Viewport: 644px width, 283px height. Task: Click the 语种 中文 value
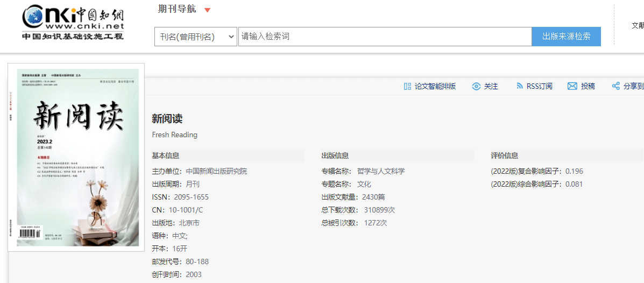pyautogui.click(x=180, y=236)
